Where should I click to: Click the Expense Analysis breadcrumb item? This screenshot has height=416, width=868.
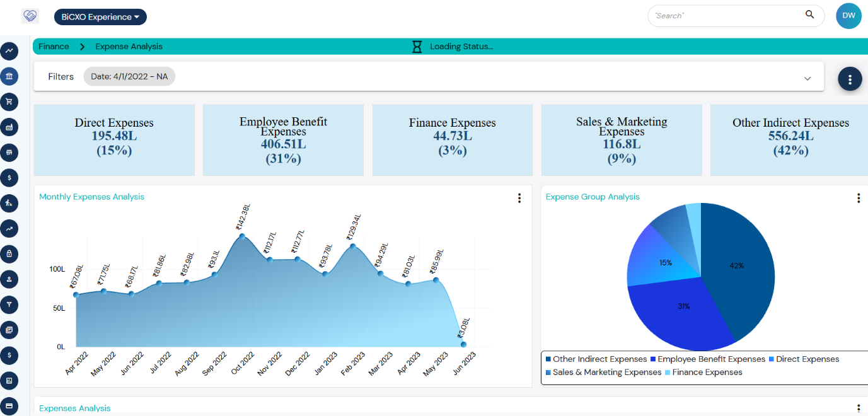128,46
